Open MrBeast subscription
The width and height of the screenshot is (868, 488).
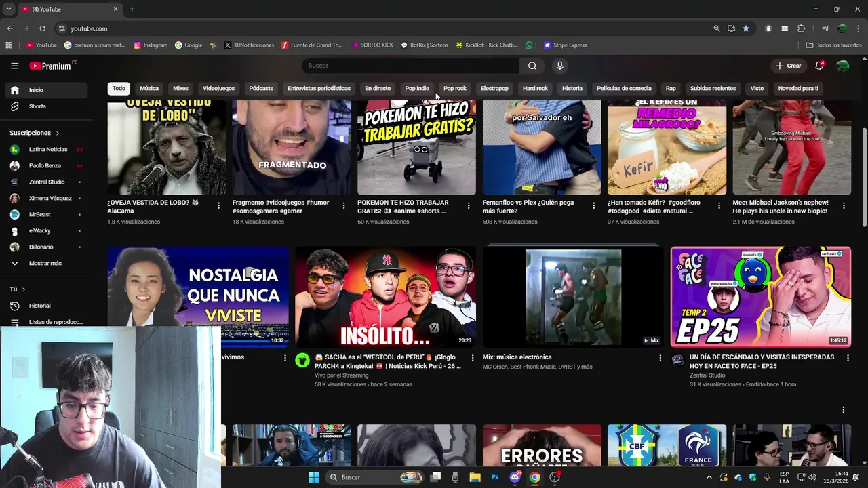tap(47, 214)
